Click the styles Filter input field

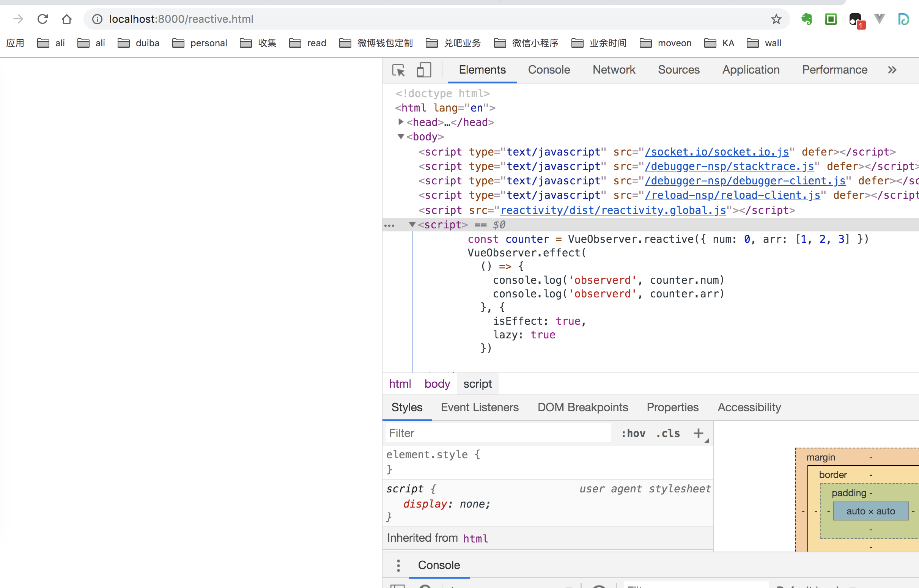pos(498,433)
